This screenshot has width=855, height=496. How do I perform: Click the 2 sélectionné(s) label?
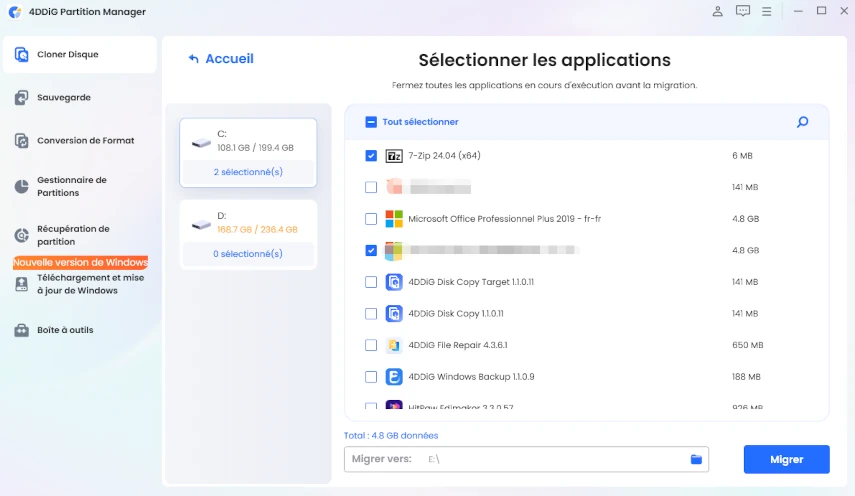pos(248,172)
